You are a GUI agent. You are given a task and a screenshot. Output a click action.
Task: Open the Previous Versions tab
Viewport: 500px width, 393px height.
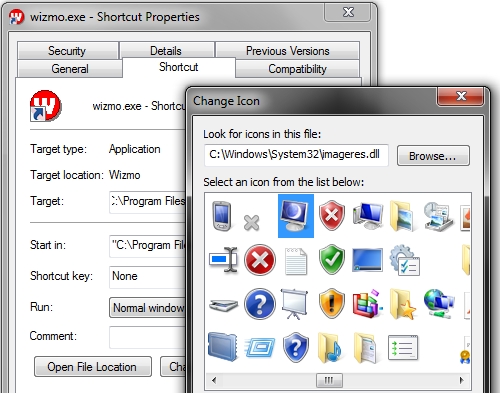288,51
